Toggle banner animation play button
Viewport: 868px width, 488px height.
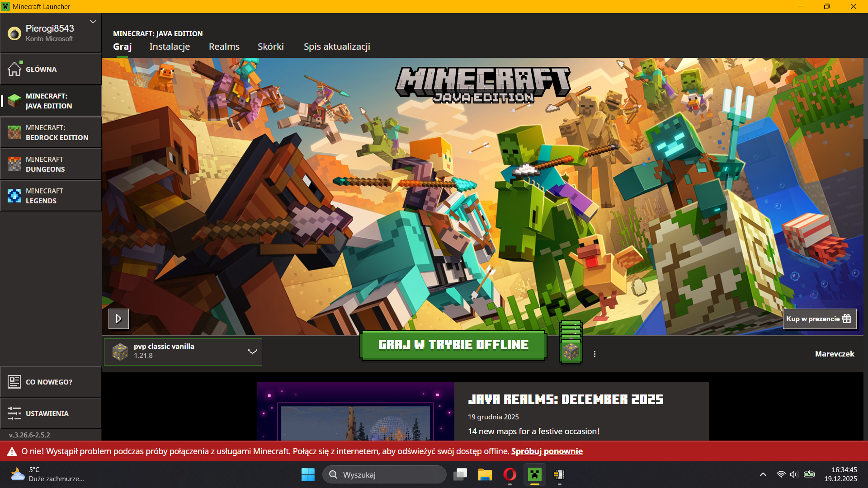(118, 319)
